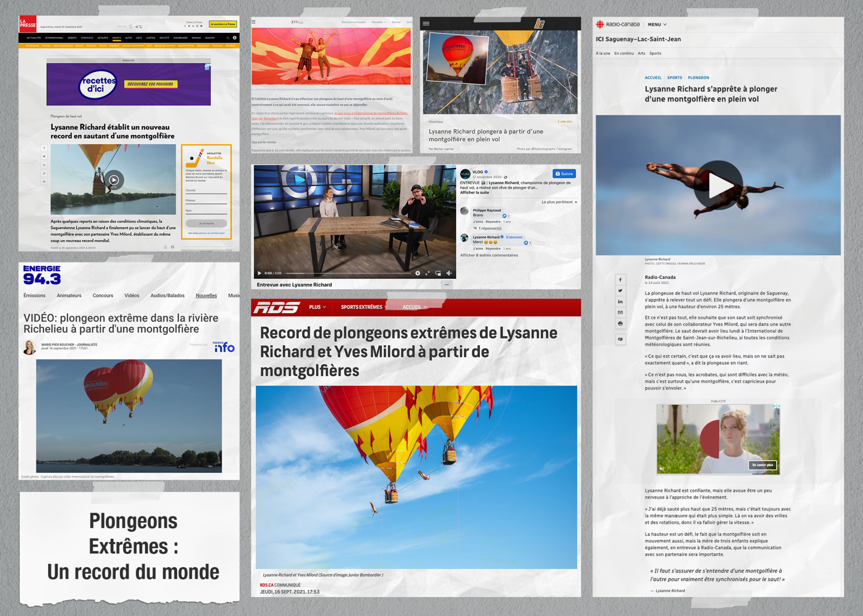Select the Nouvelles tab on Energie 94.3
This screenshot has width=863, height=616.
pyautogui.click(x=206, y=296)
